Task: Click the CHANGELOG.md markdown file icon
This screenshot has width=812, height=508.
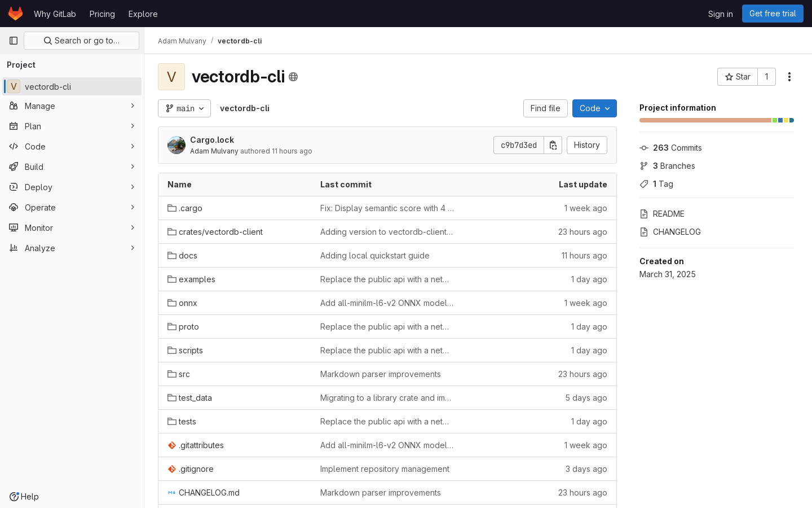Action: (172, 493)
